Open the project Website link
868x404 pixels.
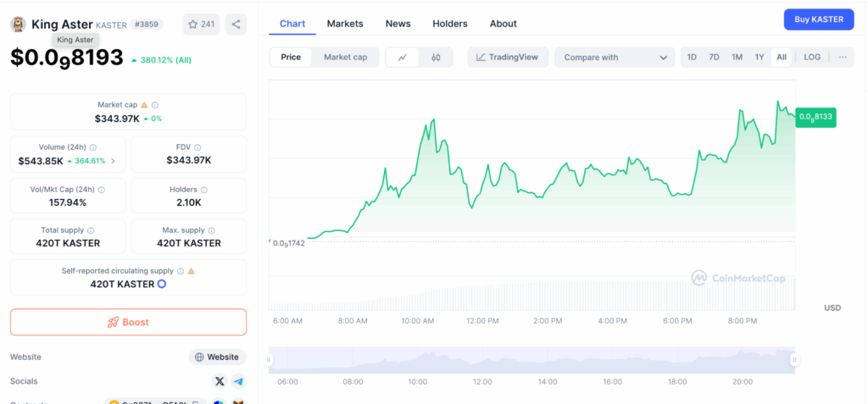[217, 357]
